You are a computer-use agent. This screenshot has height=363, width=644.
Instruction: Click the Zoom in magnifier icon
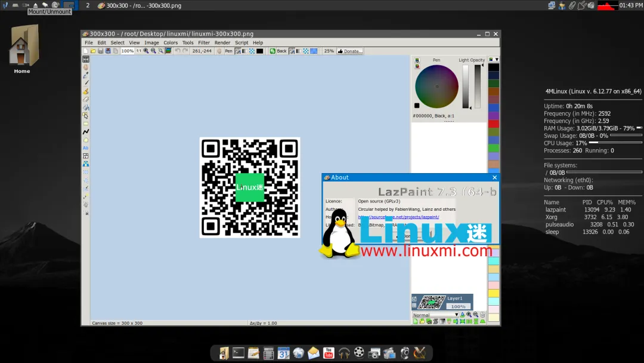[x=146, y=51]
